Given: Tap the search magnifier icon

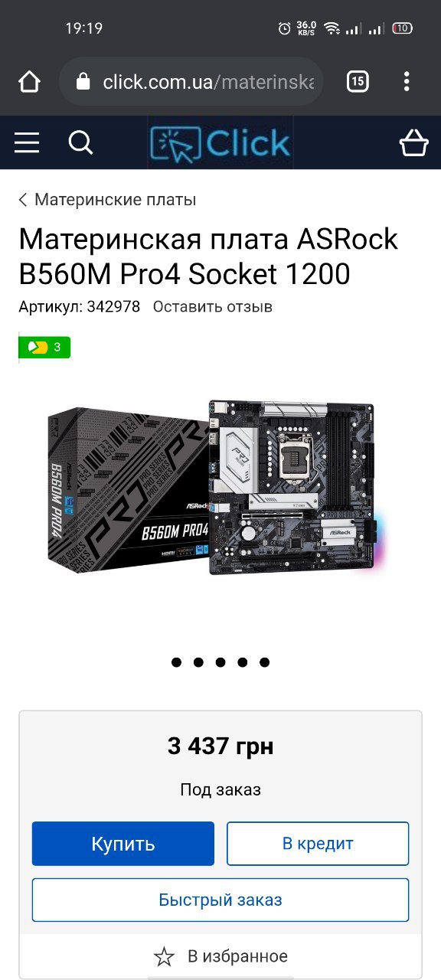Looking at the screenshot, I should pyautogui.click(x=80, y=142).
